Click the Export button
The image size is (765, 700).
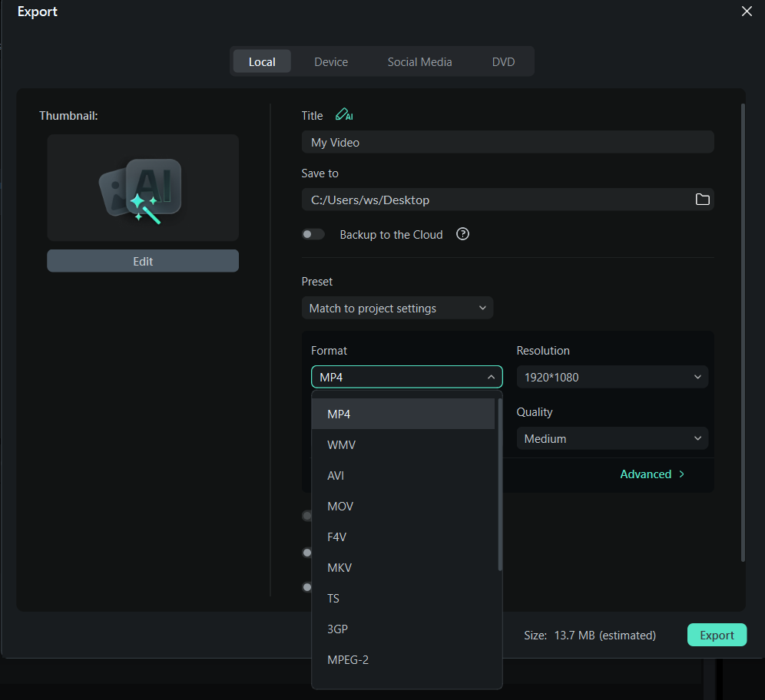pos(717,635)
